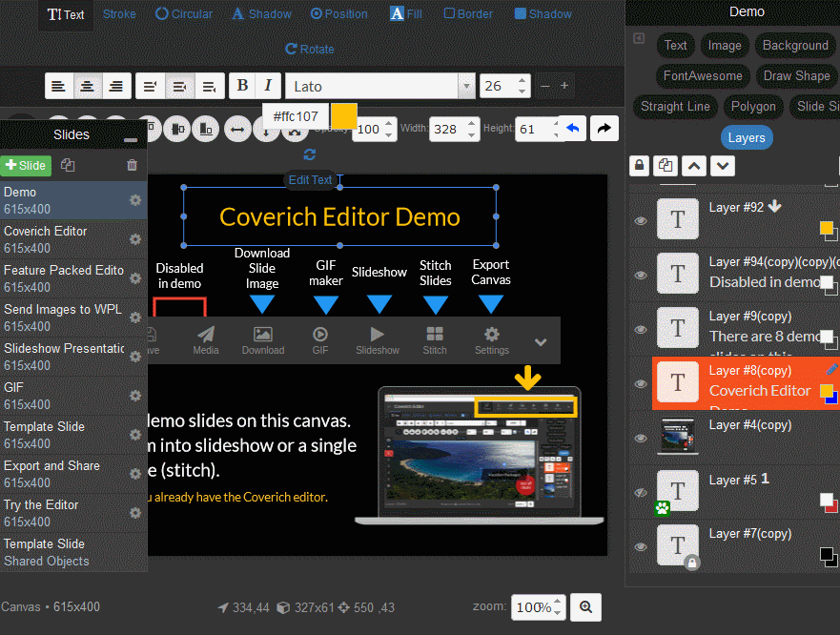Open the Border tab
Screen dimensions: 840x635
pyautogui.click(x=468, y=14)
